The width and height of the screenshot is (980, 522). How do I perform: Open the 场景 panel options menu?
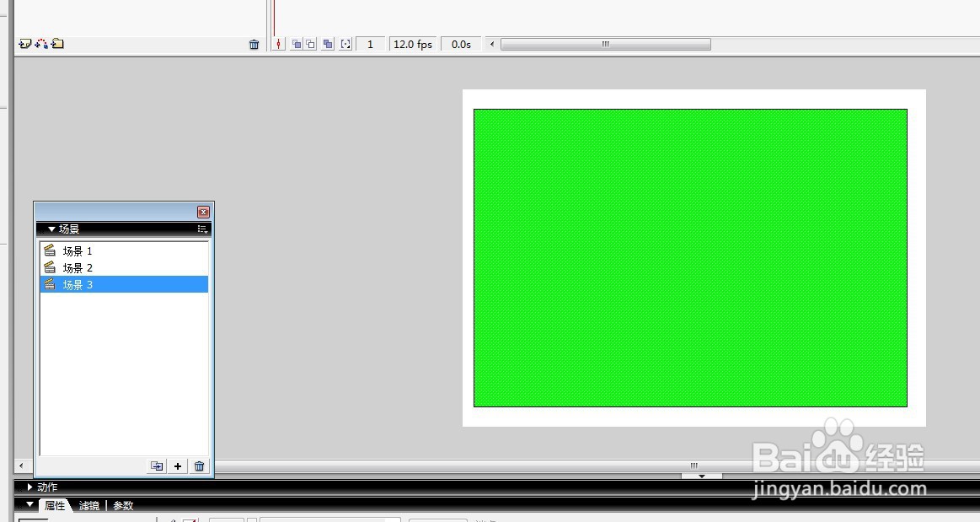click(202, 229)
